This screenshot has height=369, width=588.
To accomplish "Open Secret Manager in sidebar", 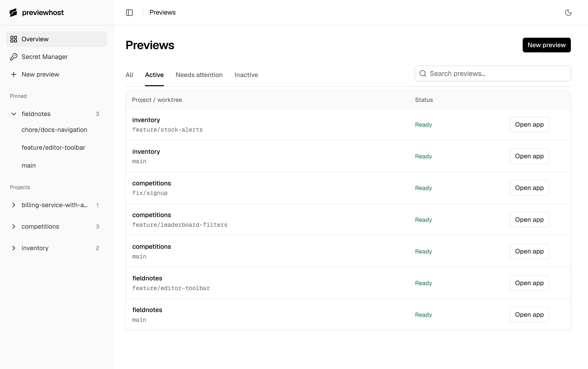I will point(56,57).
